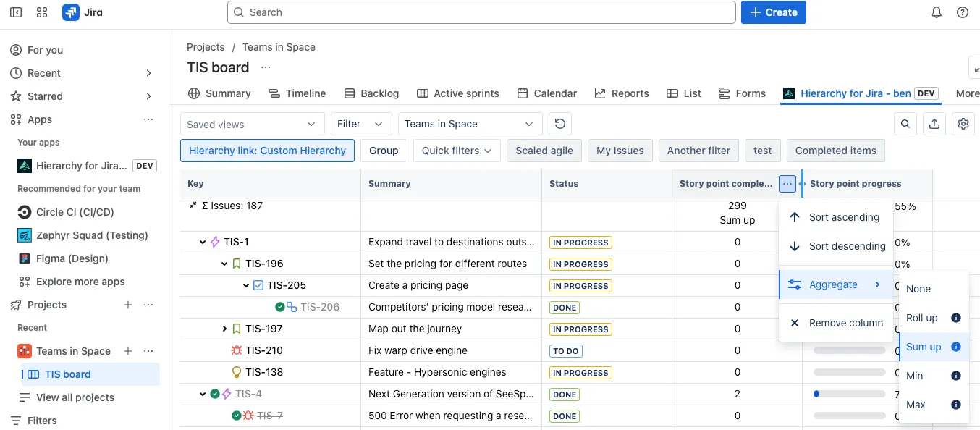This screenshot has height=430, width=980.
Task: Choose Sort ascending in the column menu
Action: point(836,217)
